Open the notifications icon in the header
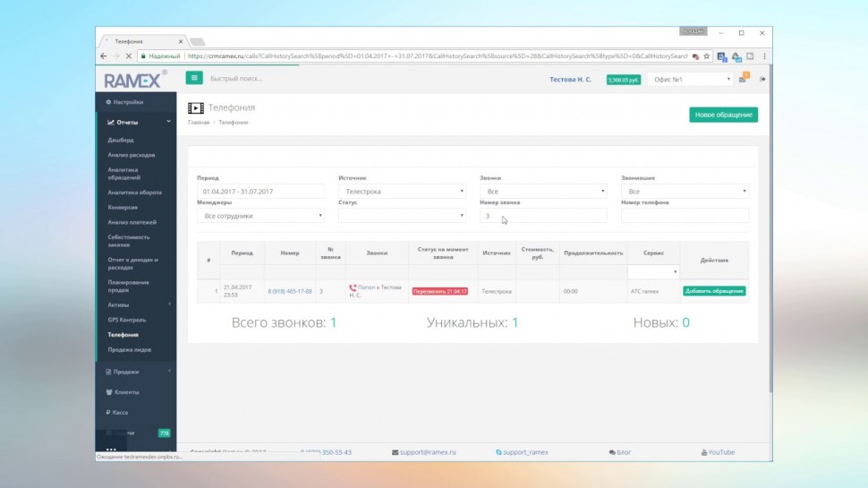Screen dimensions: 868x488 (x=743, y=80)
